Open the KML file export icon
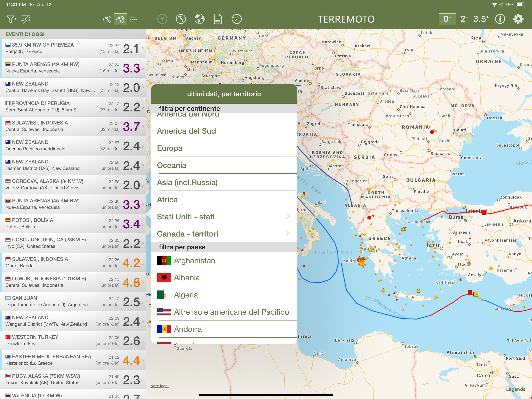Image resolution: width=532 pixels, height=399 pixels. 218,19
